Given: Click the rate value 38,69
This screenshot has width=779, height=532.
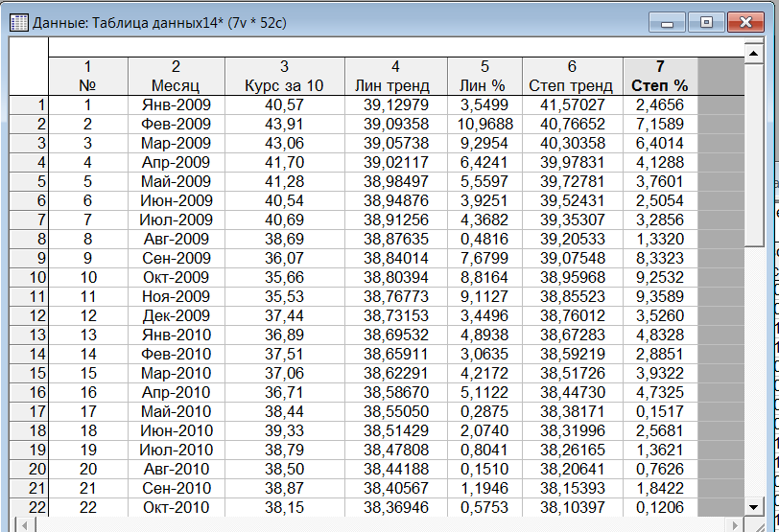Looking at the screenshot, I should tap(285, 240).
